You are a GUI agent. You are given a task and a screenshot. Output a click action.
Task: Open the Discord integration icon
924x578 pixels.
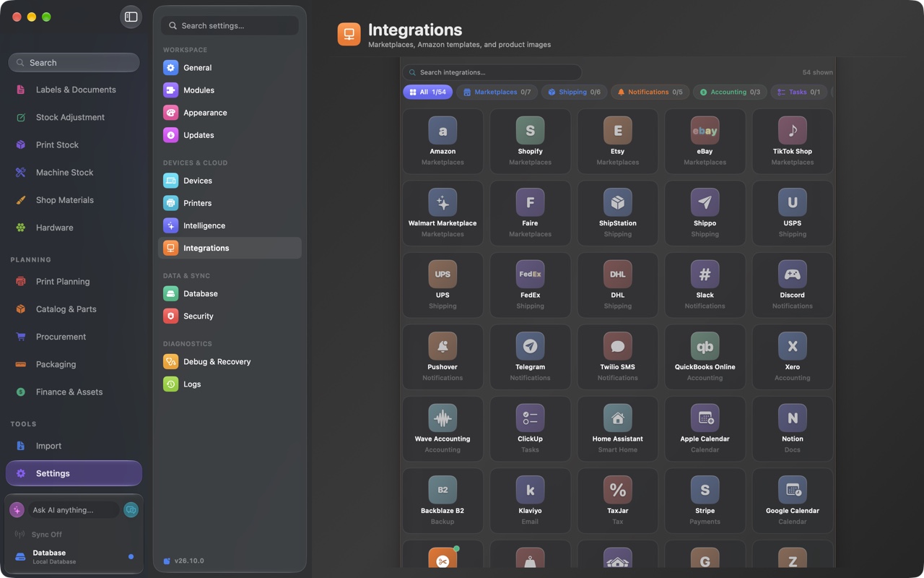tap(792, 275)
